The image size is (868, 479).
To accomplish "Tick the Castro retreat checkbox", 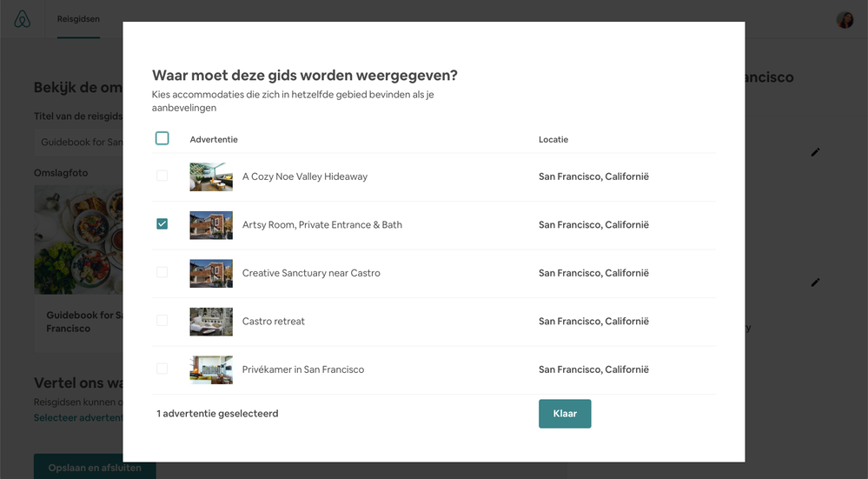I will click(x=162, y=321).
